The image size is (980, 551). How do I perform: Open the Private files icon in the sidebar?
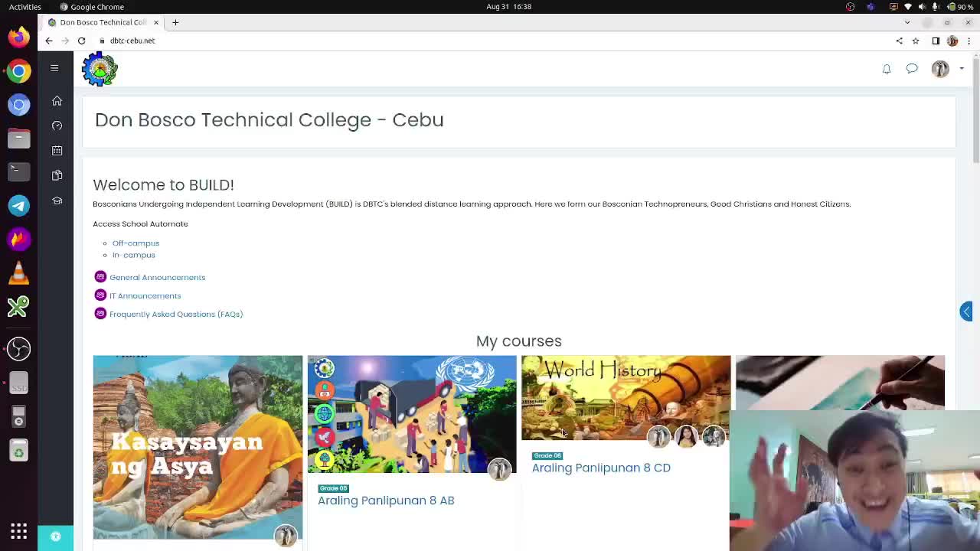[x=57, y=175]
